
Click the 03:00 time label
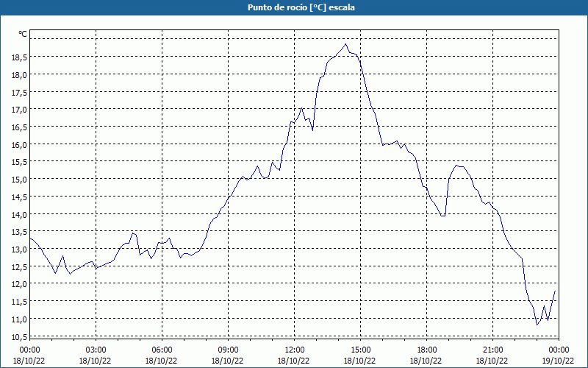point(96,350)
